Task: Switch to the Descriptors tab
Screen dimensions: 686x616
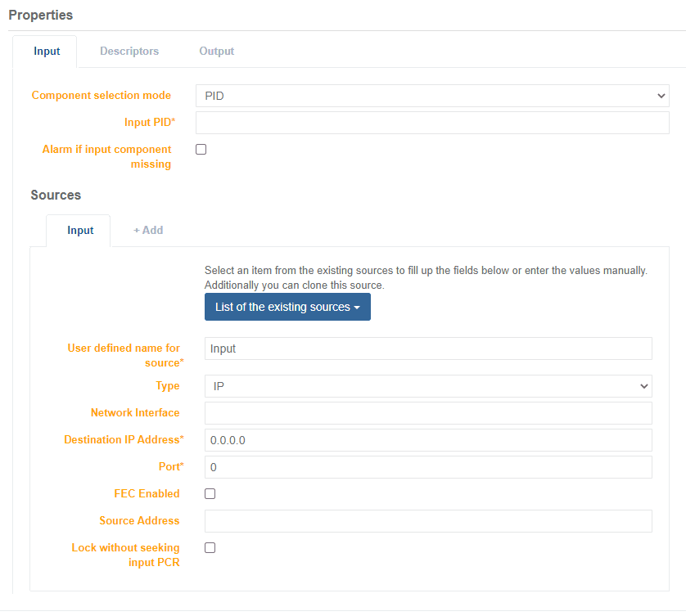Action: click(129, 51)
